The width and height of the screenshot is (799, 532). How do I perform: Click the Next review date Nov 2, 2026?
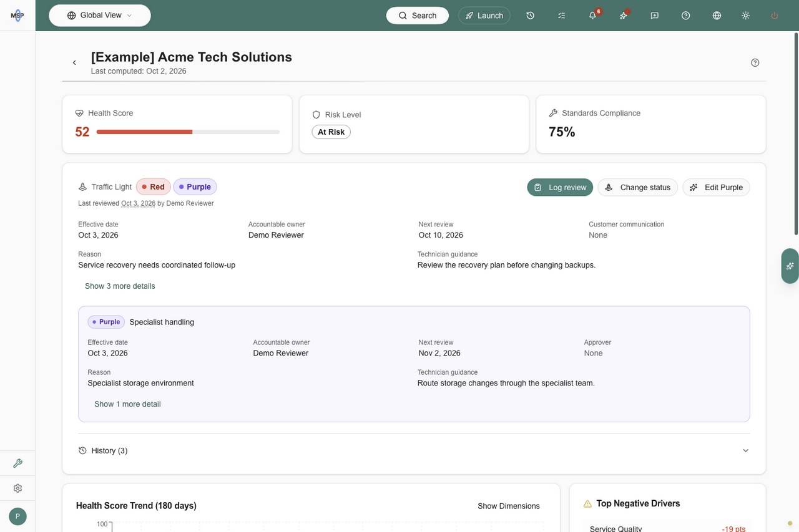pyautogui.click(x=439, y=353)
